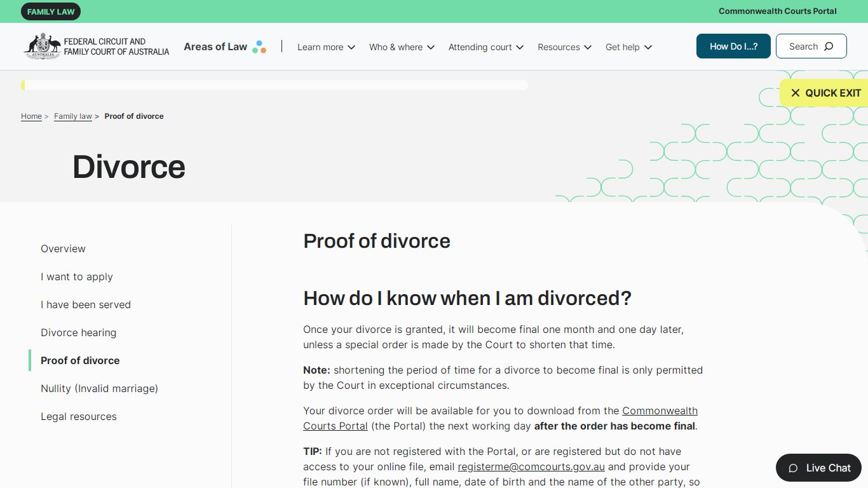Click bold text after the order has become final

coord(614,426)
